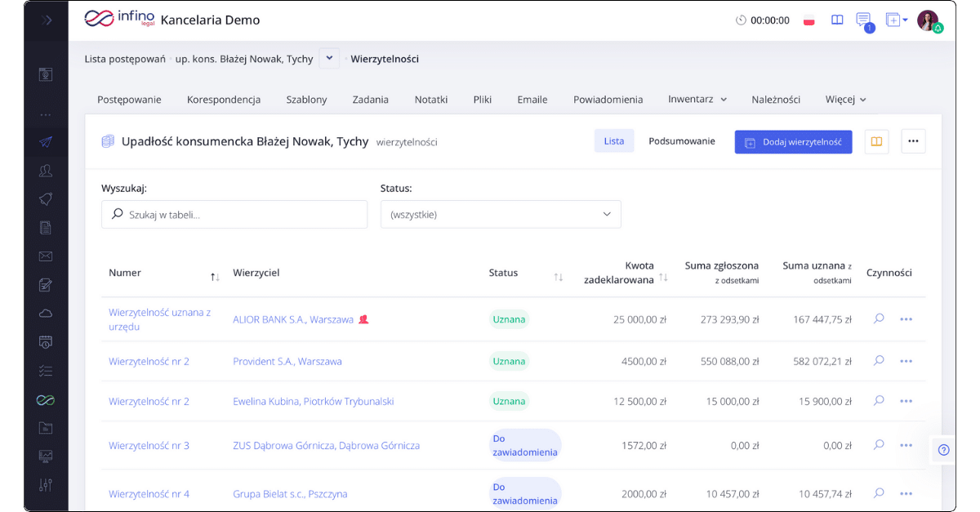This screenshot has width=980, height=512.
Task: Switch to Lista view
Action: [614, 141]
